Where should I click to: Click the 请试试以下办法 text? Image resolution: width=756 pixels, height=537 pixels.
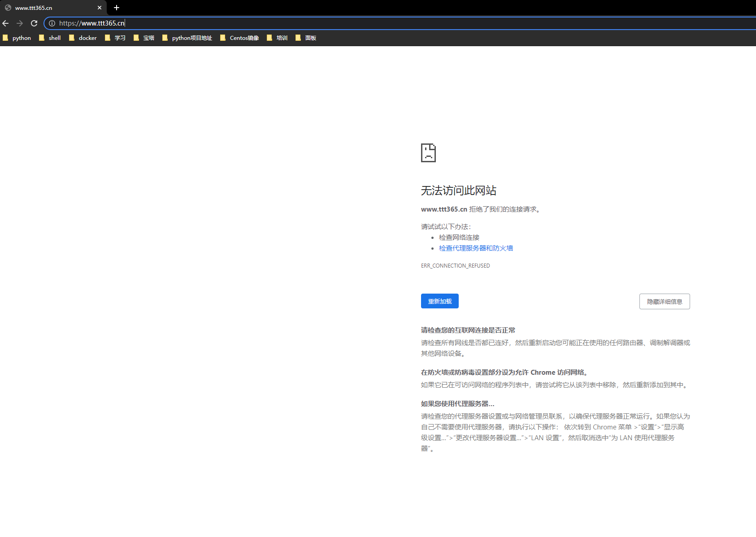446,227
